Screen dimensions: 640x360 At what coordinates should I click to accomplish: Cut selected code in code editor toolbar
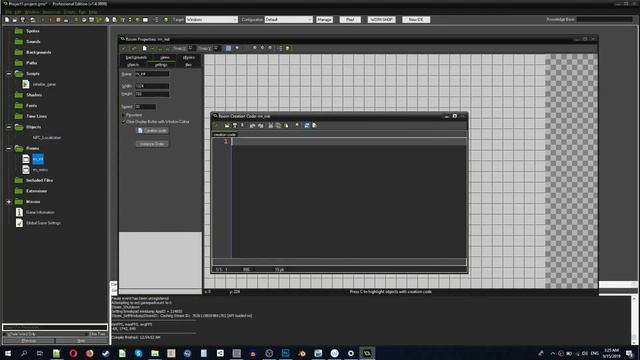pyautogui.click(x=270, y=125)
